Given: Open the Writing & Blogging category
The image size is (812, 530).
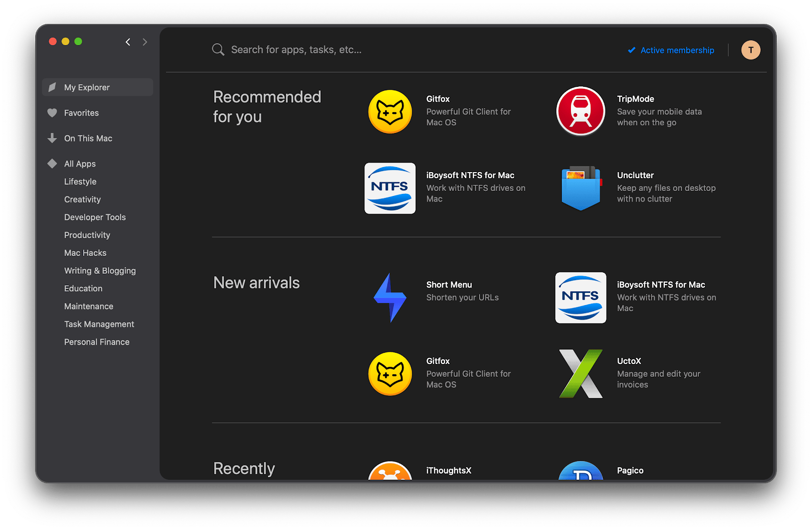Looking at the screenshot, I should [x=100, y=271].
